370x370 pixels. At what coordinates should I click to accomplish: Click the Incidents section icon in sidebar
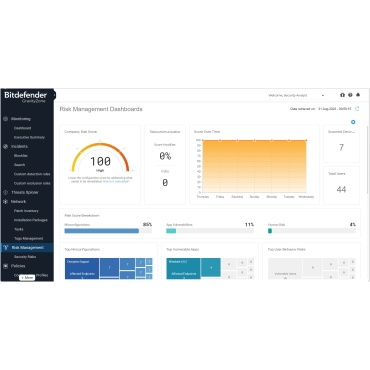[5, 146]
